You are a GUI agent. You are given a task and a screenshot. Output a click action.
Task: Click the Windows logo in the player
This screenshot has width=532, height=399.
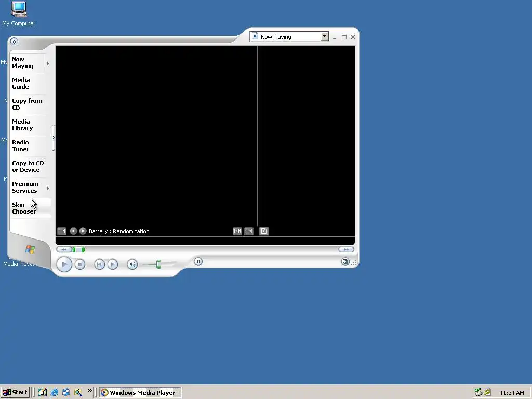tap(30, 249)
